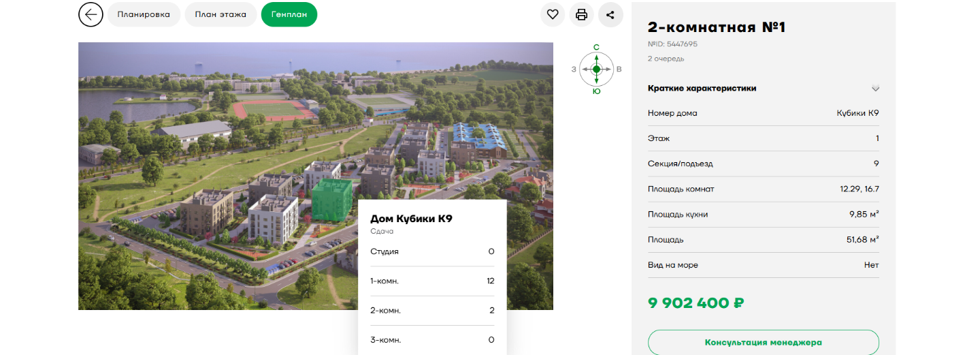Screen dimensions: 980x355
Task: Click the north 'С' marker on the compass
Action: pyautogui.click(x=596, y=47)
